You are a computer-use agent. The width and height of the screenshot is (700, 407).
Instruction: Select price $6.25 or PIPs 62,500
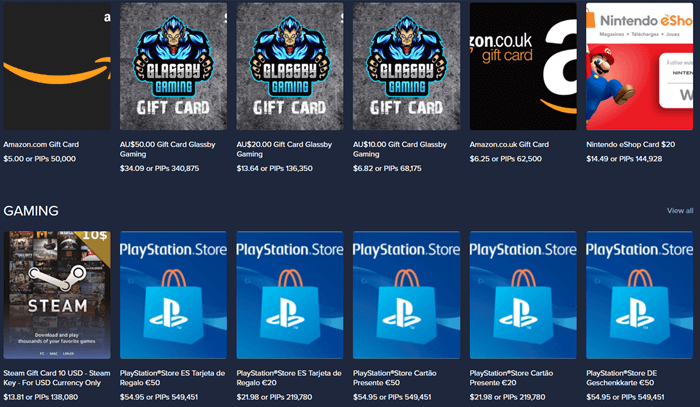coord(505,158)
